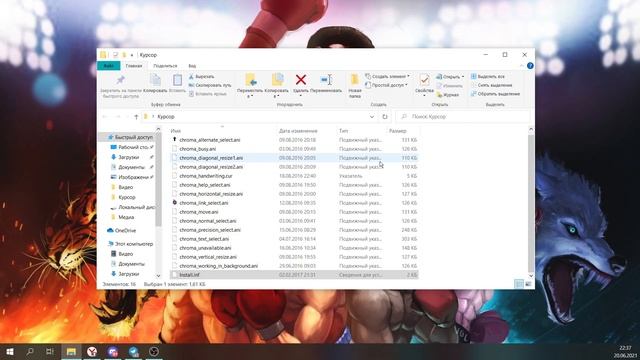Click the red Удалить X icon

(301, 80)
